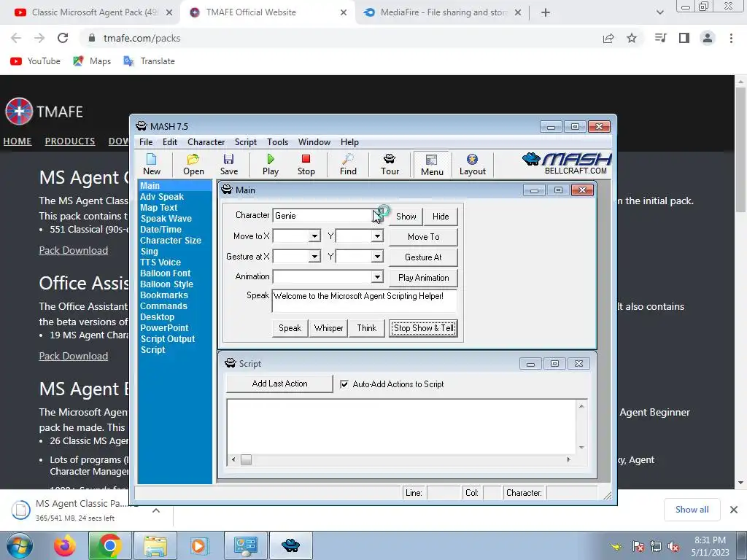Click the Play Animation button

424,278
